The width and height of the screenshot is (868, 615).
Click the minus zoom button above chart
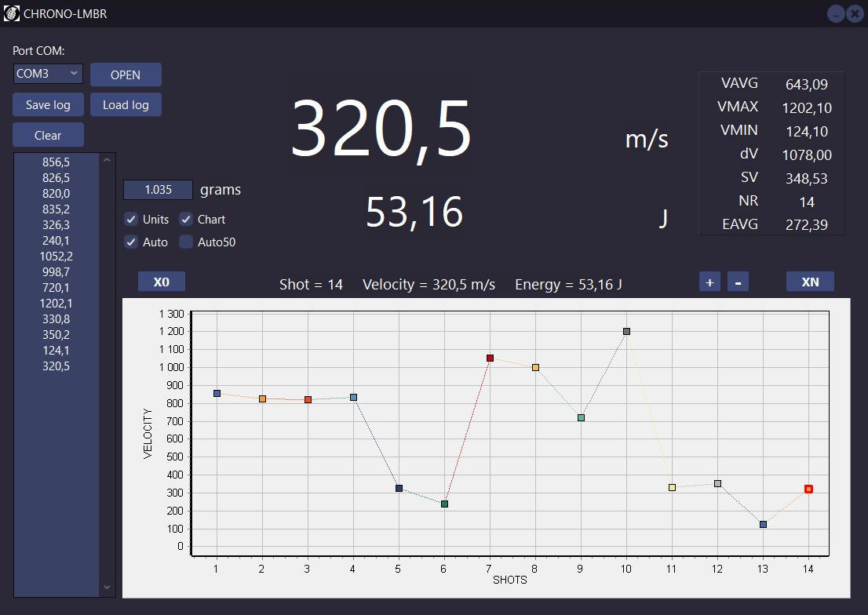(738, 282)
